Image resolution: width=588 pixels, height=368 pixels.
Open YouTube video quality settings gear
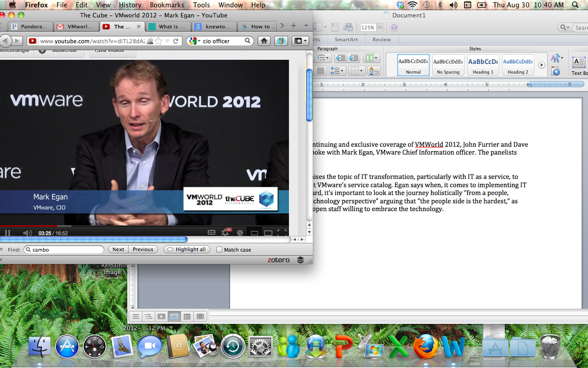[x=226, y=233]
